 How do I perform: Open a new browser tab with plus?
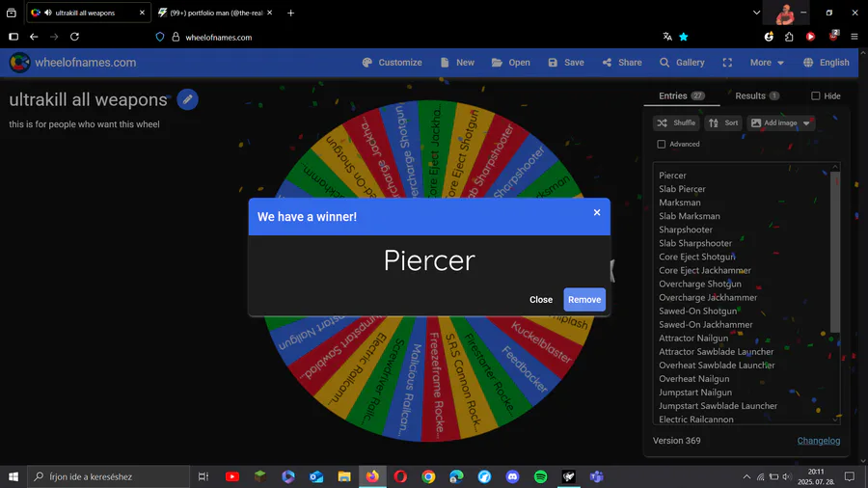(x=290, y=13)
